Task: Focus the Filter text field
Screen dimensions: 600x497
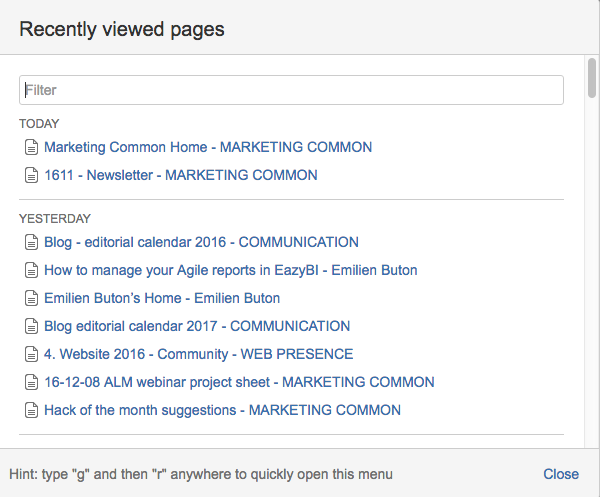Action: [291, 90]
